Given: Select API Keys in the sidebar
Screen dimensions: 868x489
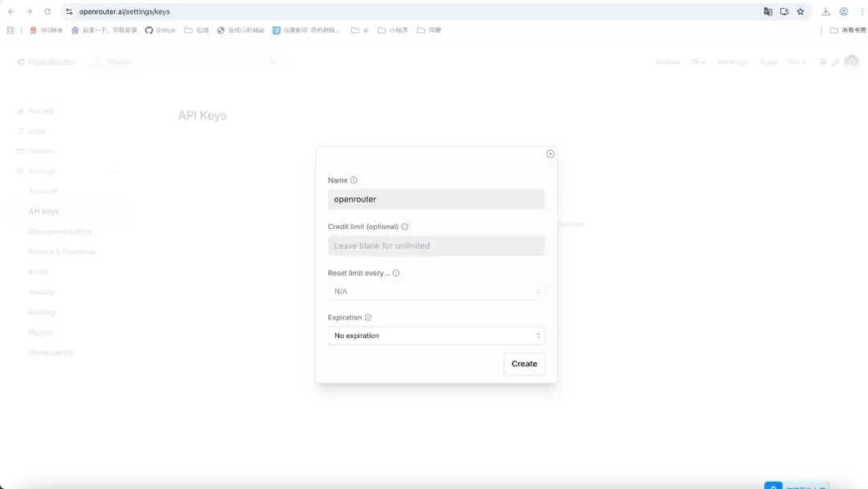Looking at the screenshot, I should pyautogui.click(x=67, y=211).
